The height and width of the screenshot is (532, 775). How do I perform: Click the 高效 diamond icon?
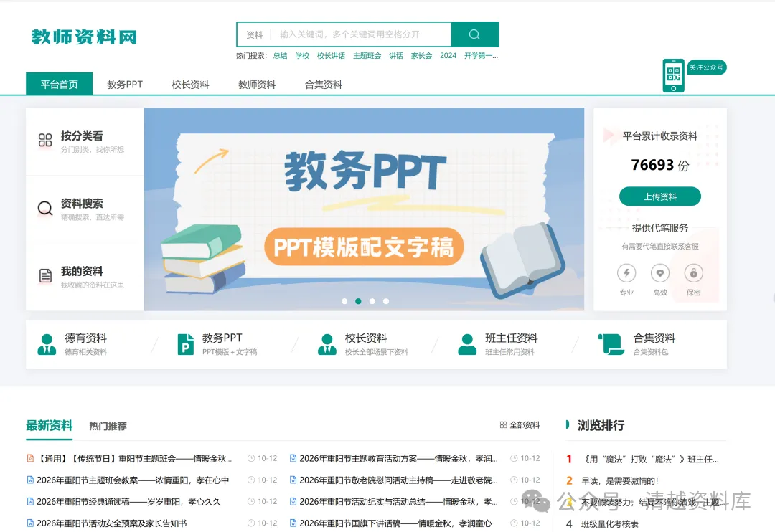pyautogui.click(x=660, y=273)
